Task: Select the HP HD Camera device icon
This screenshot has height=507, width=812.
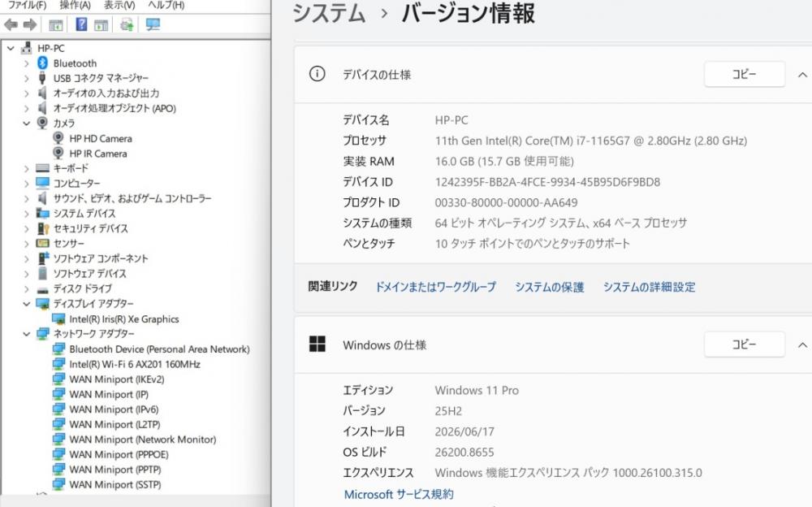Action: click(58, 138)
